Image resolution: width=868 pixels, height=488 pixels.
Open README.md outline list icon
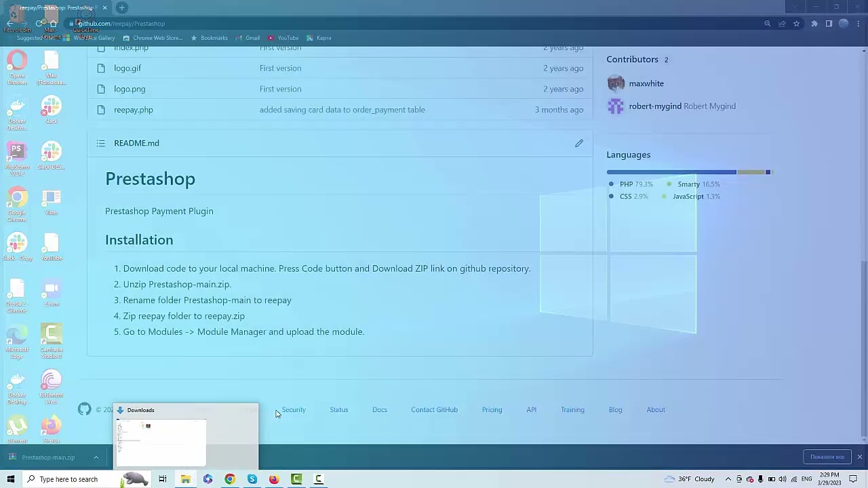101,143
